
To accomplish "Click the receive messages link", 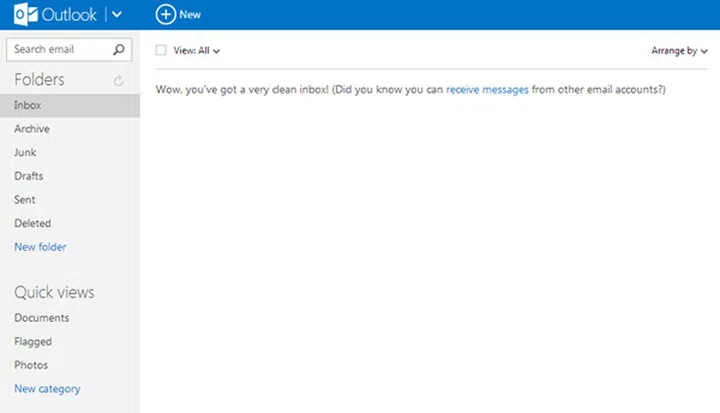I will 487,90.
